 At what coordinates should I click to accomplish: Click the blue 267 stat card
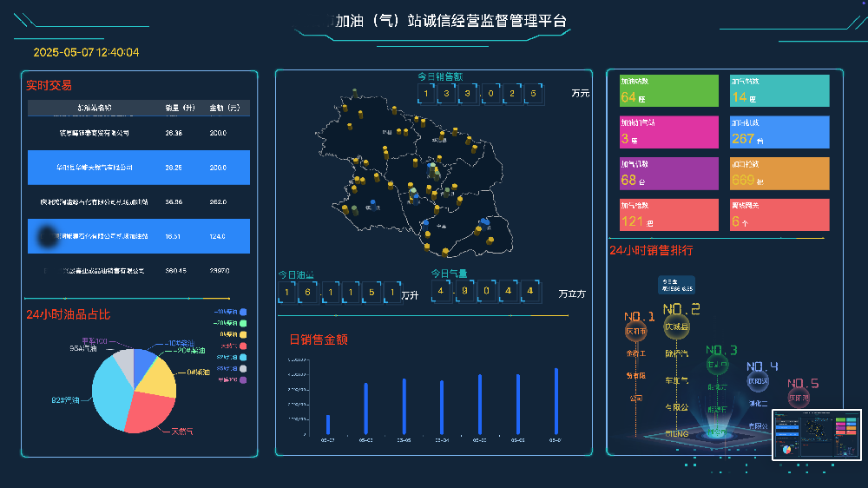pos(779,132)
